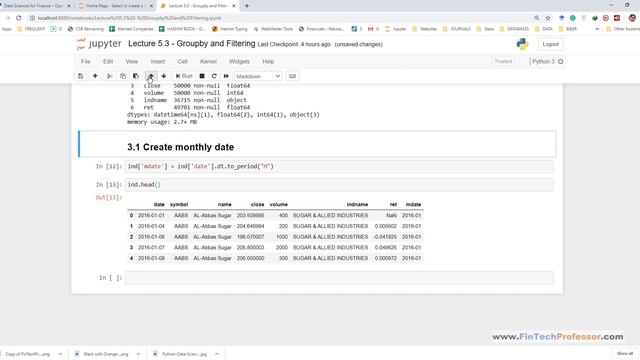Expand options for Python Data Scien download
The height and width of the screenshot is (360, 640).
[x=217, y=354]
